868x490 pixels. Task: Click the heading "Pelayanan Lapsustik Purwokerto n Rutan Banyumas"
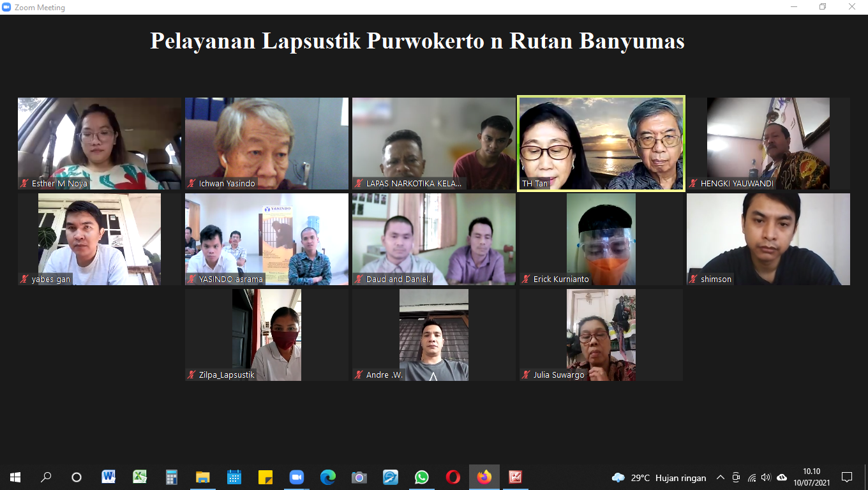click(417, 41)
